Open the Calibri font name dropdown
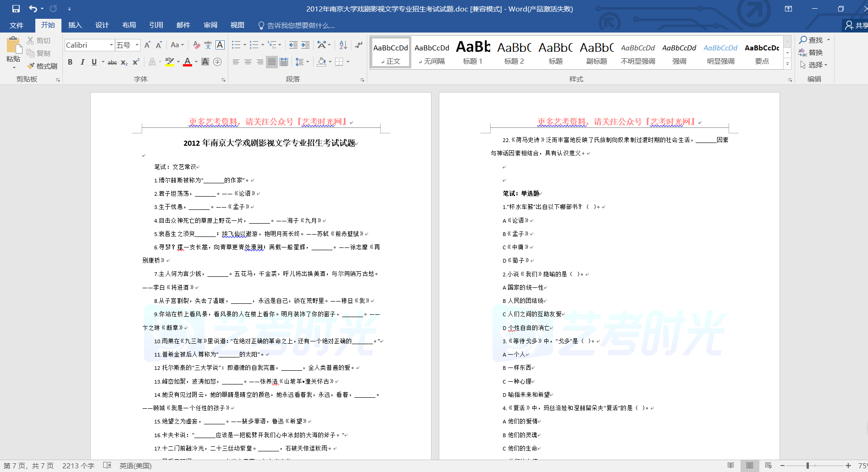Image resolution: width=868 pixels, height=472 pixels. (111, 45)
